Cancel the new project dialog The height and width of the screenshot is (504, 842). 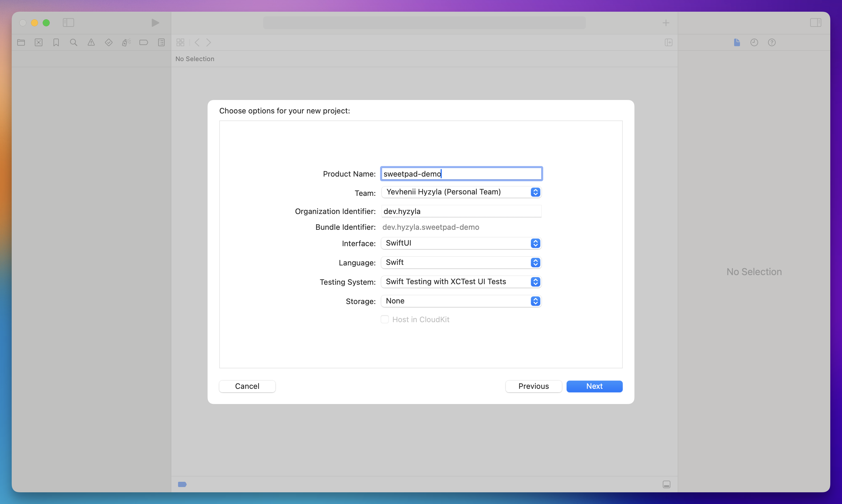[x=247, y=386]
